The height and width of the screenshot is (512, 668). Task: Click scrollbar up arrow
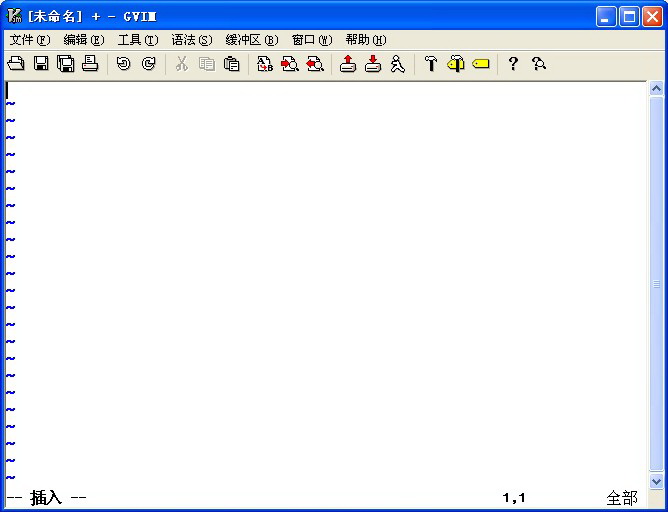[656, 89]
